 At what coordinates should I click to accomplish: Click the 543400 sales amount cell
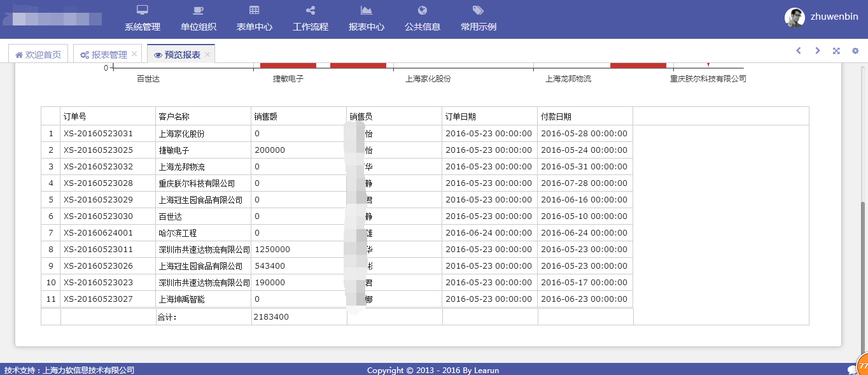coord(299,266)
